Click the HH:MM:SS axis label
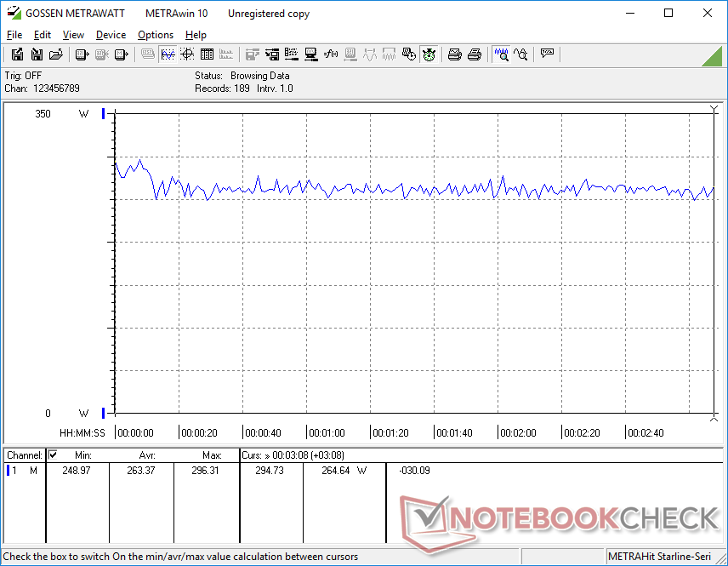 pos(82,433)
